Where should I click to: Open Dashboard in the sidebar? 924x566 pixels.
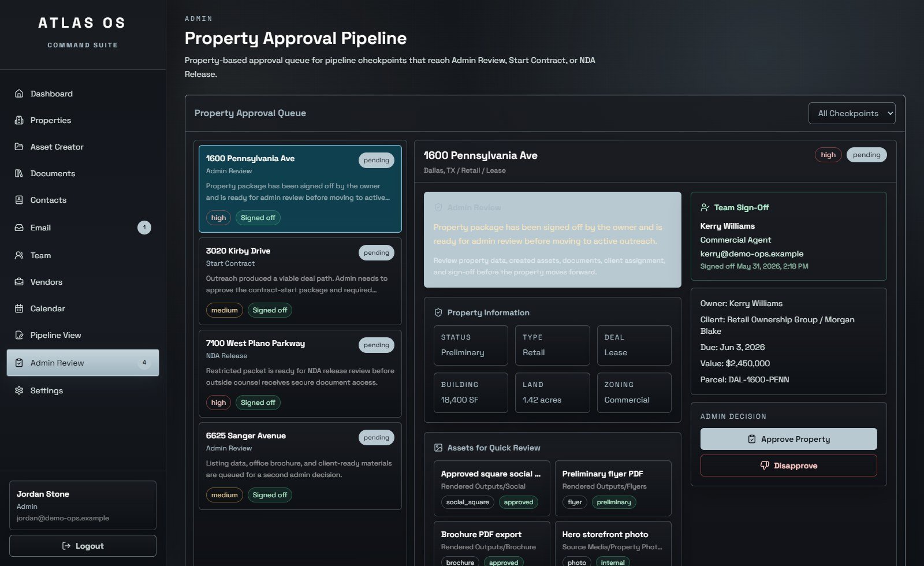point(83,94)
